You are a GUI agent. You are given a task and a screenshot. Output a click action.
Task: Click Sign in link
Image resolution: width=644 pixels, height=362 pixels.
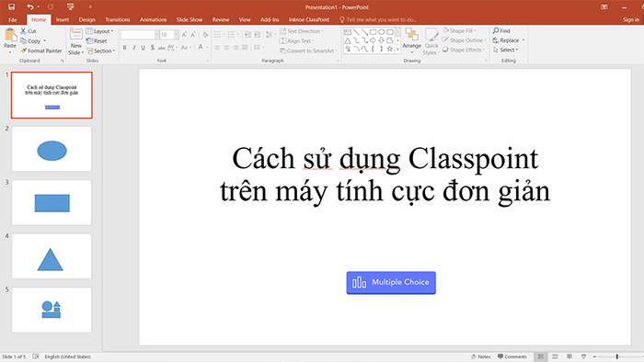(x=631, y=19)
